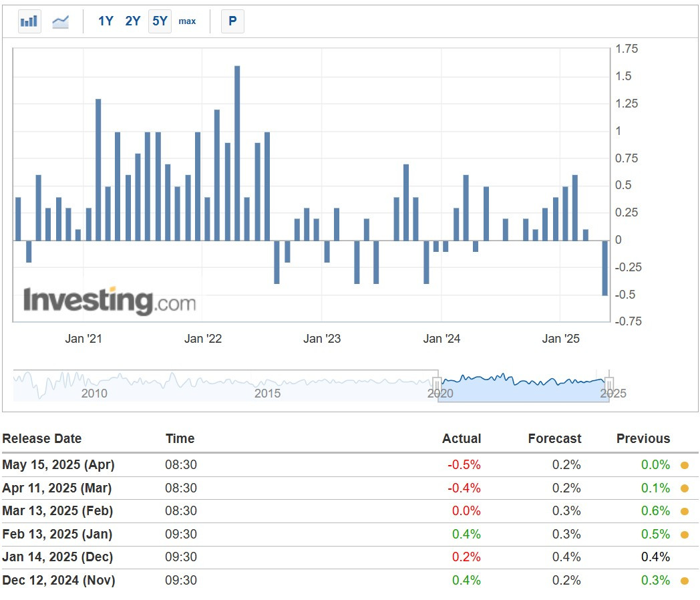Click the 0.4% forecast in Jan 14, 2025 row
The width and height of the screenshot is (700, 600).
566,557
